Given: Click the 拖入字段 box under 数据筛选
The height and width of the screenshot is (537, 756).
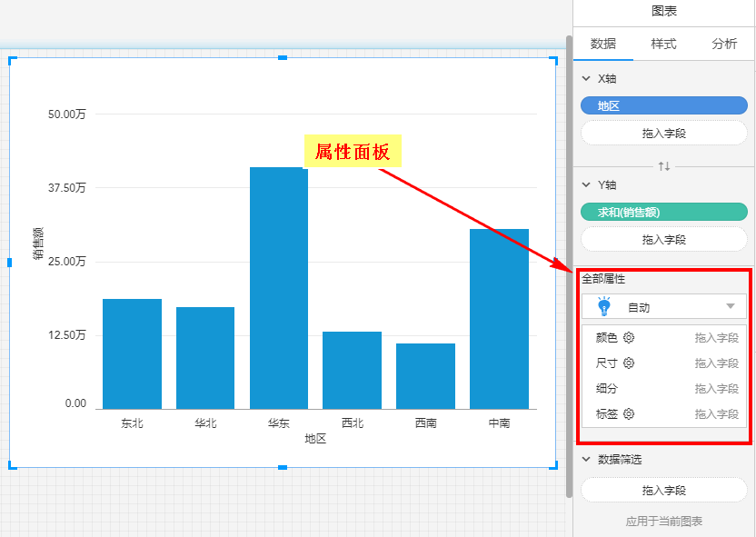Looking at the screenshot, I should tap(663, 491).
